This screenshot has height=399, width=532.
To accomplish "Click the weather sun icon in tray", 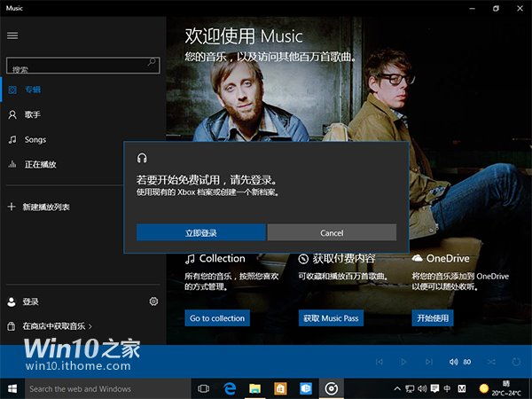I will [x=484, y=387].
